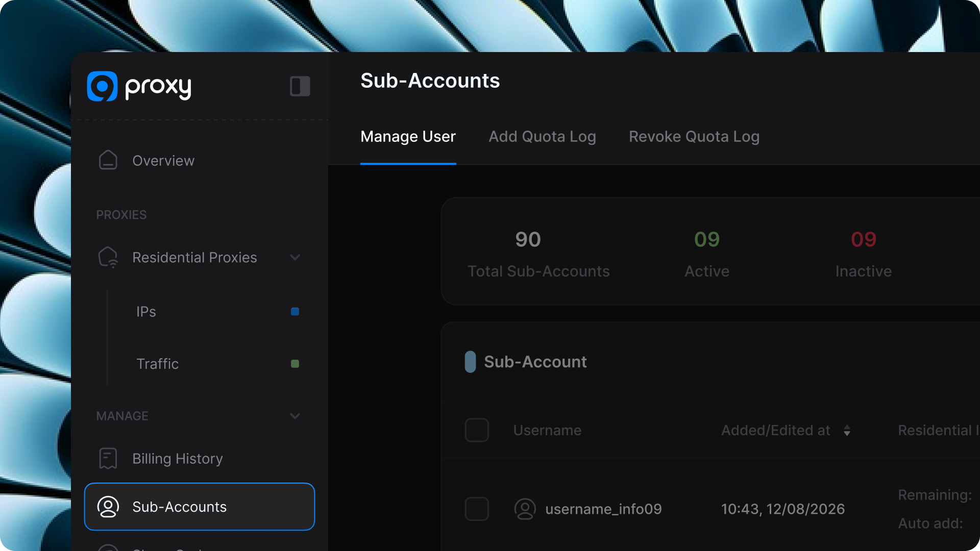Tick the checkbox for username_info09 row
Screen dimensions: 980x551
pyautogui.click(x=477, y=509)
